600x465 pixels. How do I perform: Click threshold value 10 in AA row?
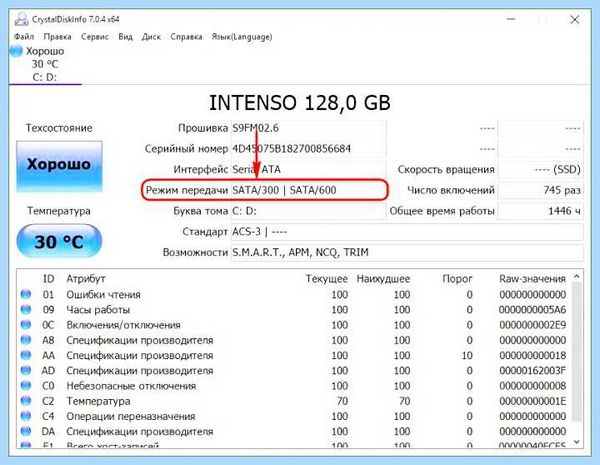[x=467, y=356]
